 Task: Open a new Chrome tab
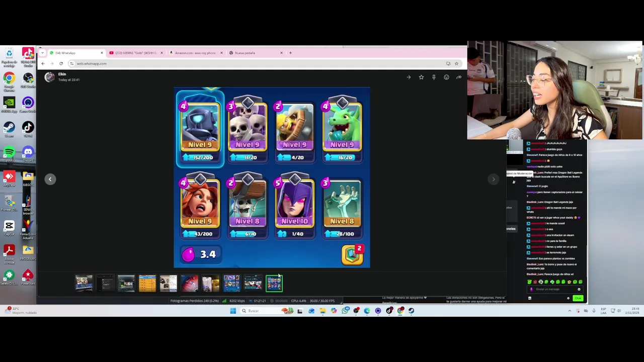pos(290,53)
